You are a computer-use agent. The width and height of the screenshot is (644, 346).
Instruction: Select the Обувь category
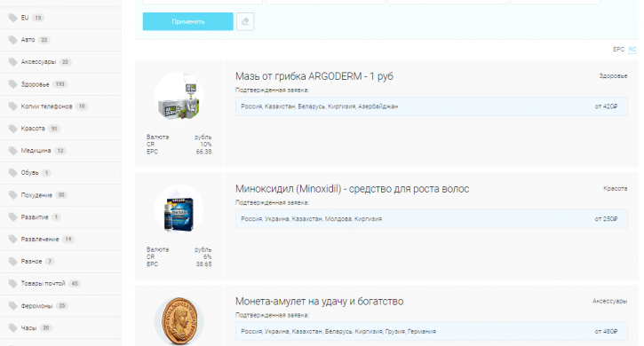pos(29,173)
